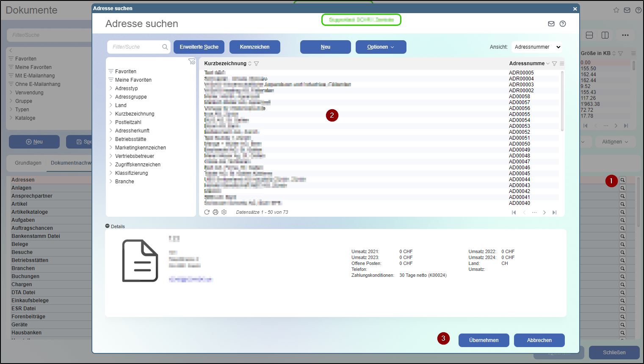Viewport: 644px width, 364px height.
Task: Click the mail icon in the dialog header
Action: tap(551, 24)
